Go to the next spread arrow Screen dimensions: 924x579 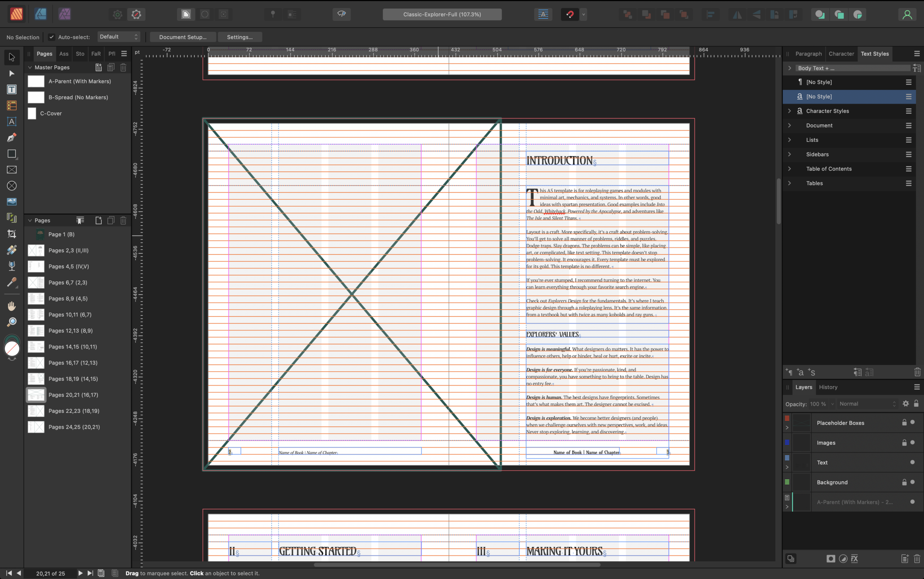[x=80, y=573]
